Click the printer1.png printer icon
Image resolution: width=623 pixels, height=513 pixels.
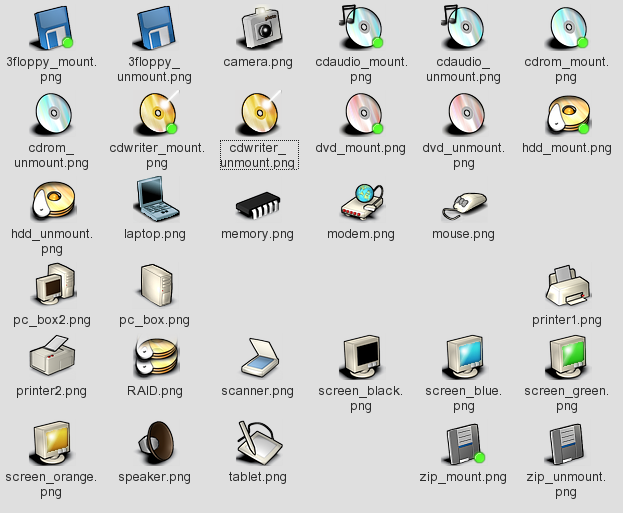click(x=568, y=285)
